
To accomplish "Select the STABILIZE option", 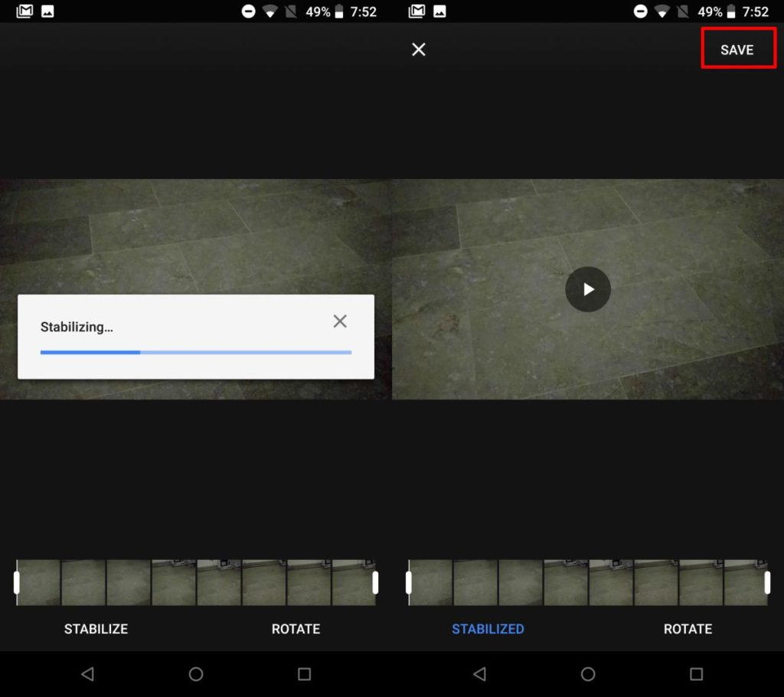I will 95,629.
